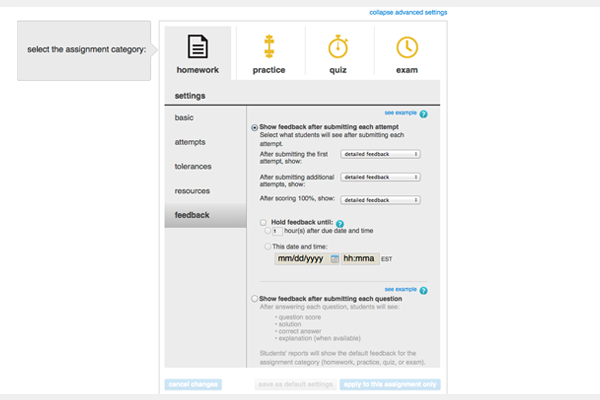Screen dimensions: 600x400
Task: Select the exam clock icon
Action: click(406, 47)
